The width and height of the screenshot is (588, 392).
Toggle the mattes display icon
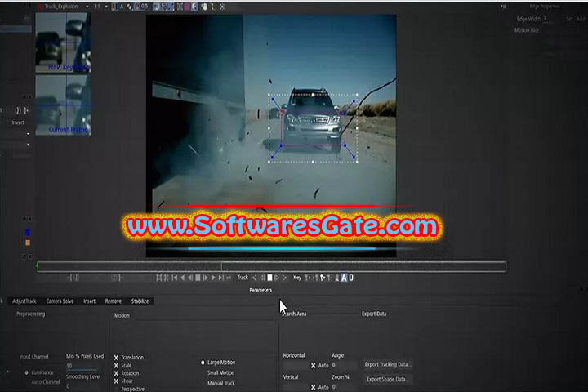[x=129, y=7]
